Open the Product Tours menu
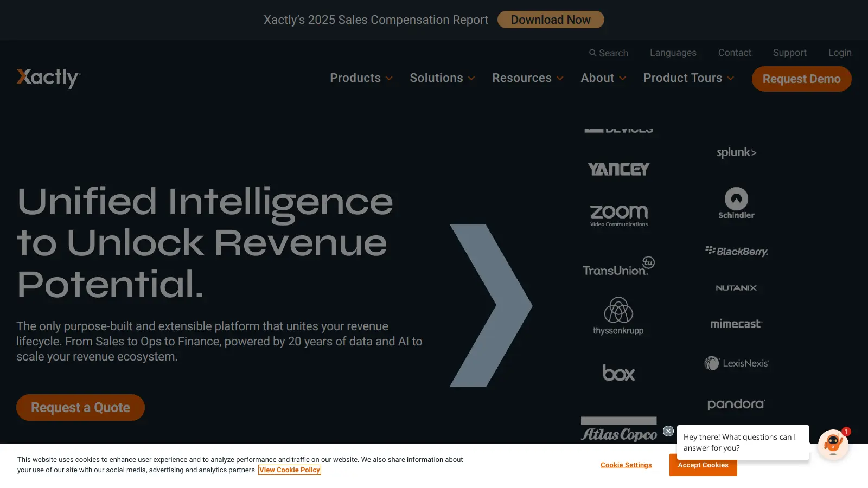The height and width of the screenshot is (488, 868). point(688,78)
